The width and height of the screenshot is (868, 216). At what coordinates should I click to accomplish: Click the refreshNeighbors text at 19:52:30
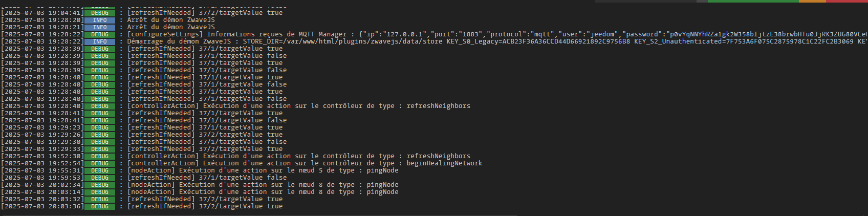[438, 156]
